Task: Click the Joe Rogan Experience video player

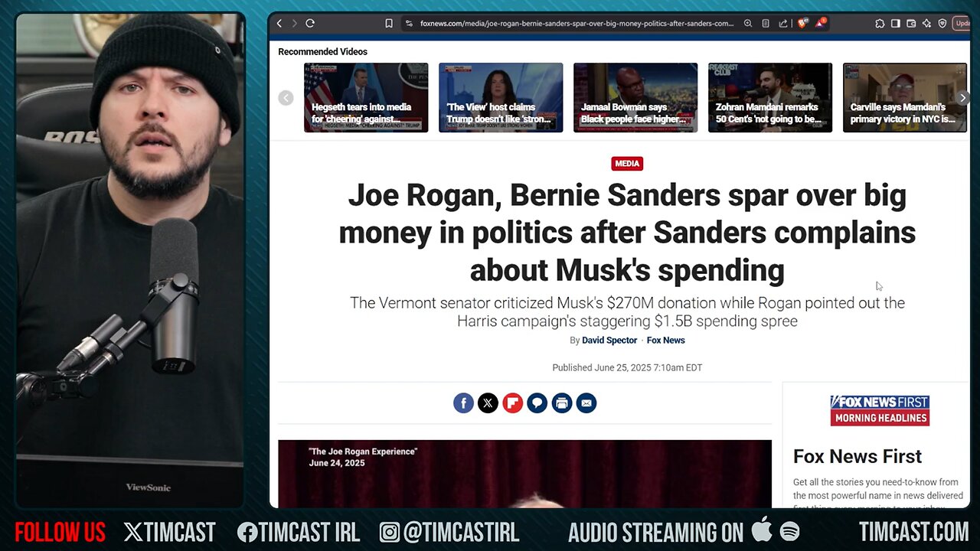Action: tap(524, 474)
